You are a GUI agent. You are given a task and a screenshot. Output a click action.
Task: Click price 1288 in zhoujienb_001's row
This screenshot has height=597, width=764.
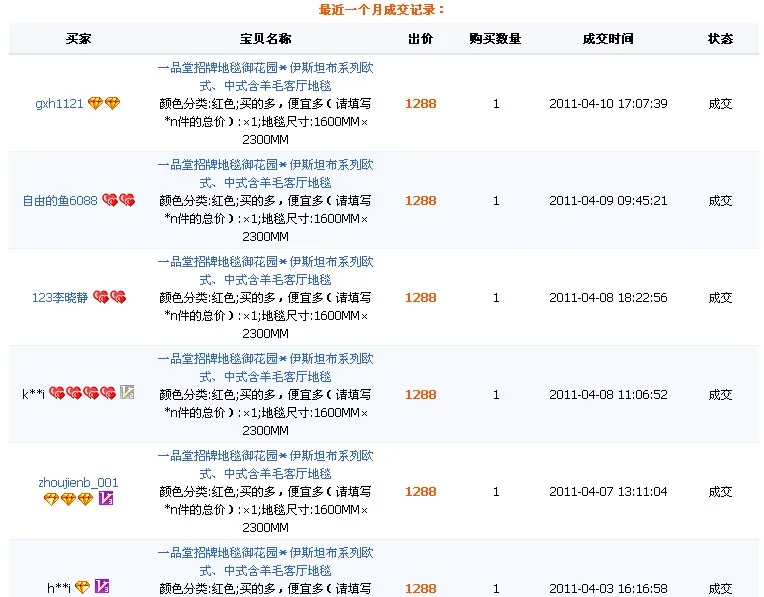coord(420,491)
